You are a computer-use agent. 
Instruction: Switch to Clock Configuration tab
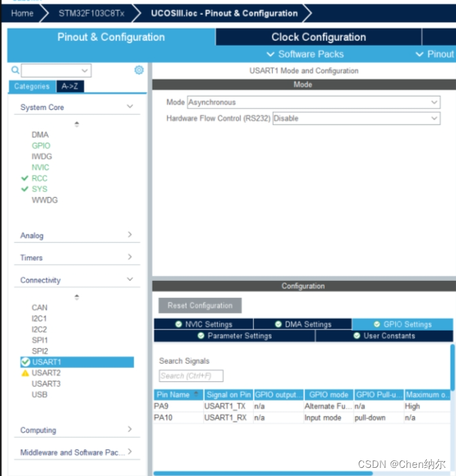tap(319, 37)
